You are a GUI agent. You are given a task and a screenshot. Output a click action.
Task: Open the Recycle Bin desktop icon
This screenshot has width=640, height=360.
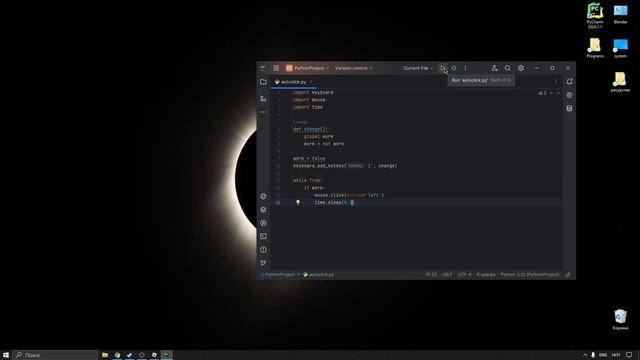(620, 319)
